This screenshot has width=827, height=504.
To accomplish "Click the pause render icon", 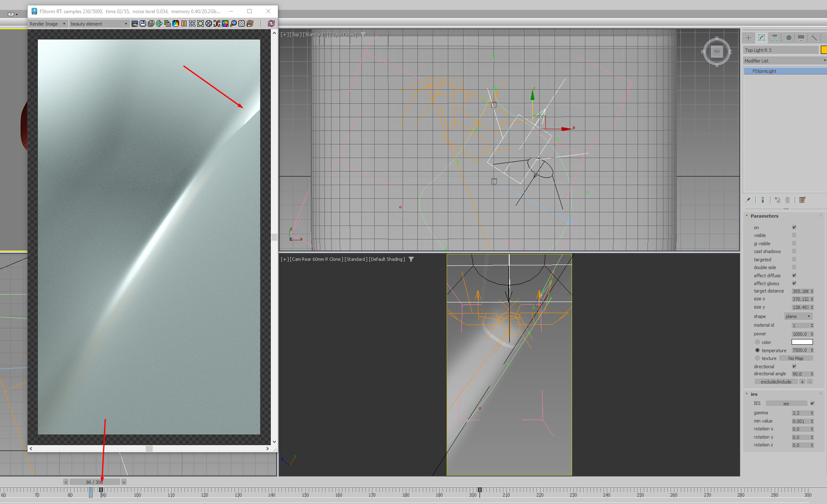I will (184, 23).
